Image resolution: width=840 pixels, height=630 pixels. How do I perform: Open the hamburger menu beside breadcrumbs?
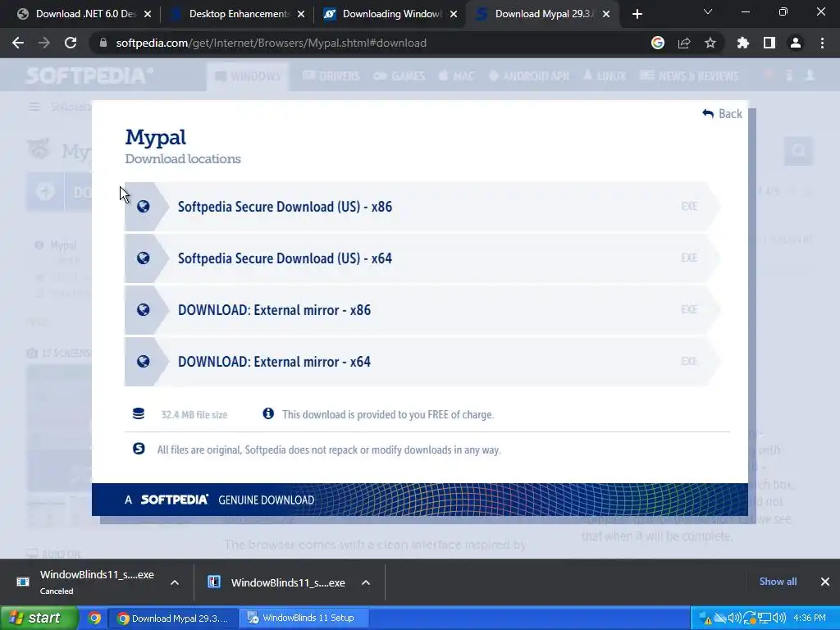[34, 107]
